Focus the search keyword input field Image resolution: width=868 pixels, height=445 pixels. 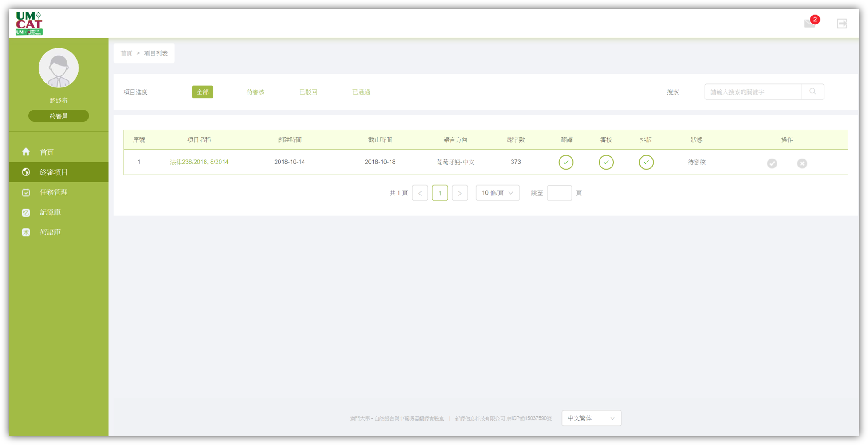click(753, 91)
